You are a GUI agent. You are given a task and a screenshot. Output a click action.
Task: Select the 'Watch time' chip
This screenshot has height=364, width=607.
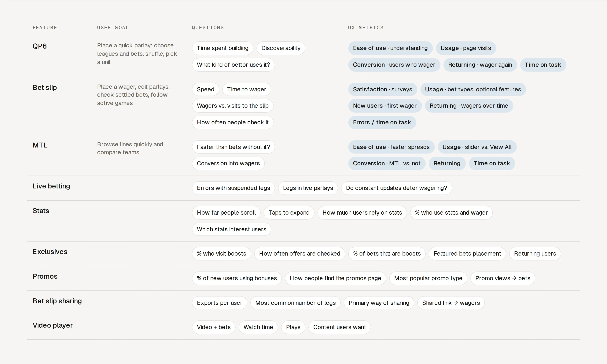(258, 327)
